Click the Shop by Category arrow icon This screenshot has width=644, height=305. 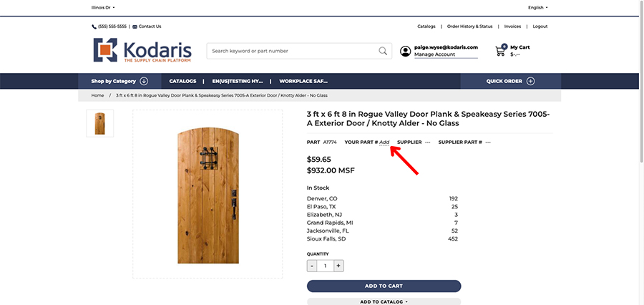[x=144, y=81]
